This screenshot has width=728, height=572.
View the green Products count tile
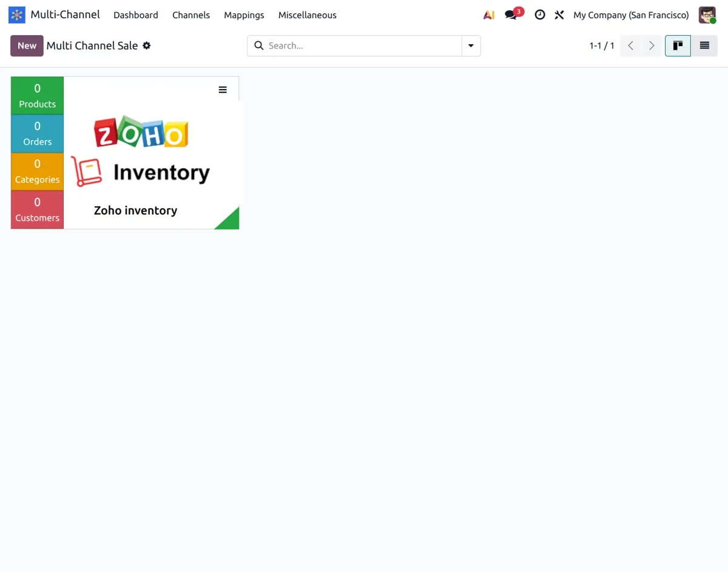tap(37, 96)
